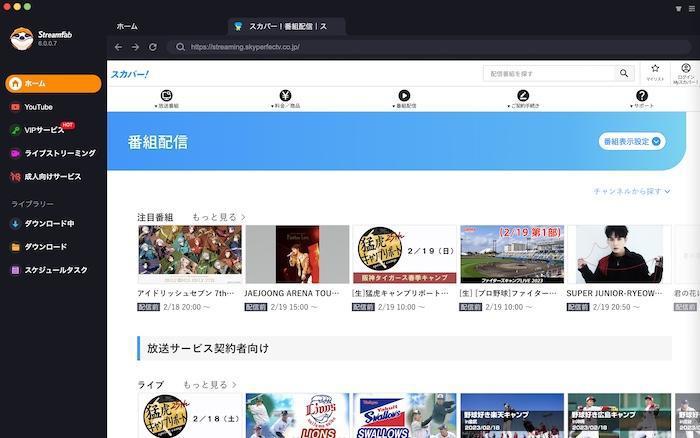Expand チャンネルから探す dropdown
Viewport: 700px width, 438px height.
coord(632,191)
